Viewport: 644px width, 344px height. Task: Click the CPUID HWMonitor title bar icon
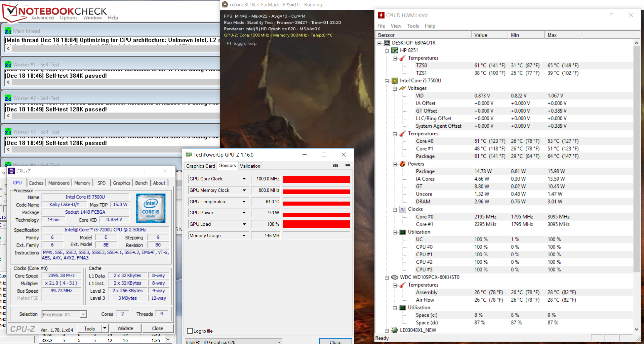(381, 15)
